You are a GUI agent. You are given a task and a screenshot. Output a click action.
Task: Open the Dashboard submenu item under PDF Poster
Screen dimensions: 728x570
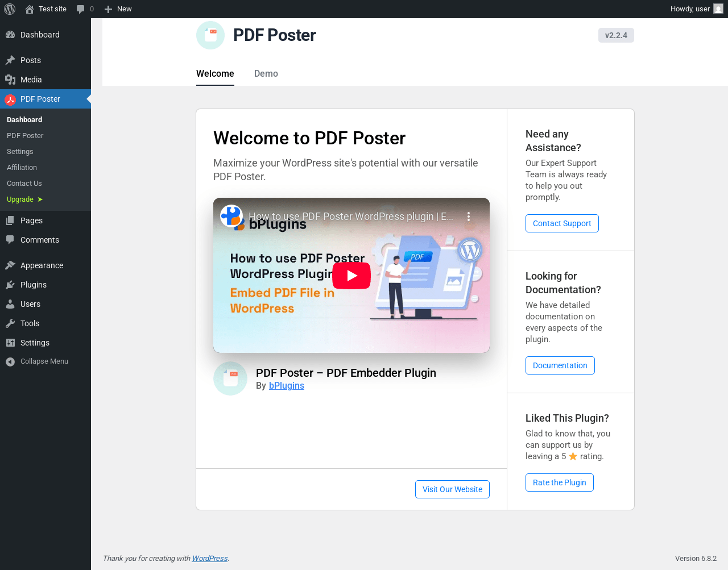pos(24,120)
